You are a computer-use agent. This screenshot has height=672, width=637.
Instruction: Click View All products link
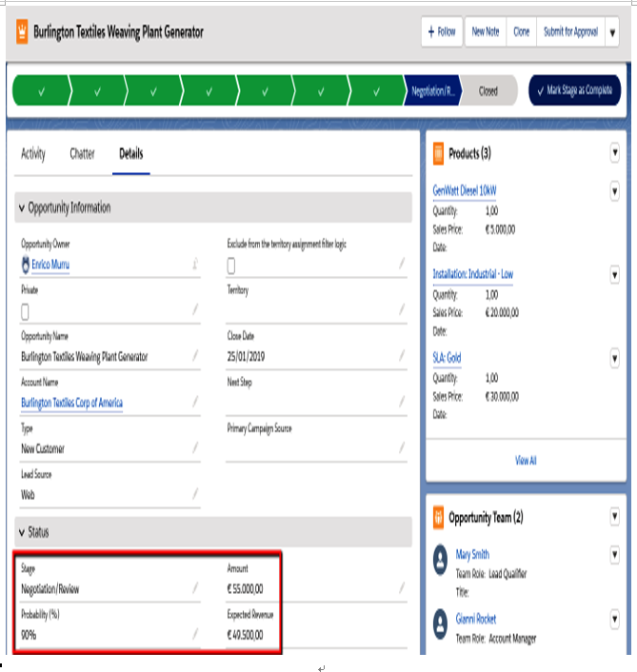point(526,461)
